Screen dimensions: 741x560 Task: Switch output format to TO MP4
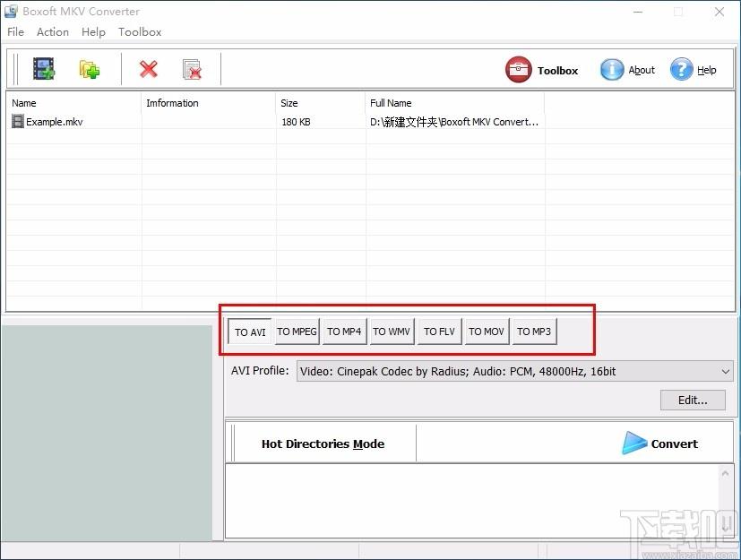point(344,332)
